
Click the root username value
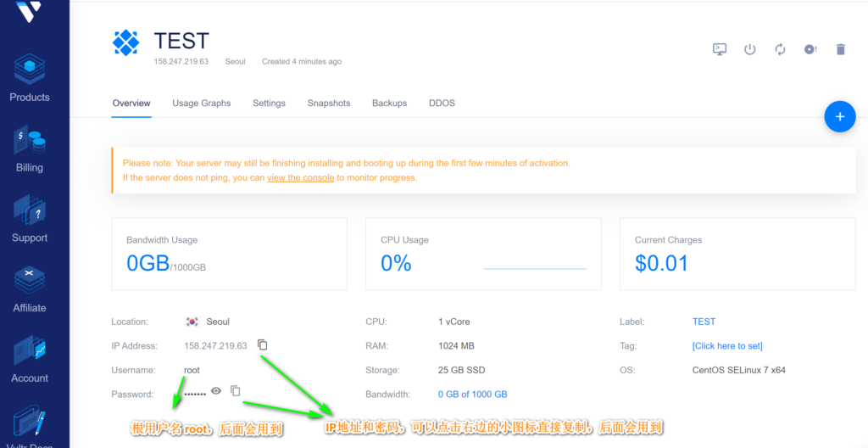pos(192,370)
